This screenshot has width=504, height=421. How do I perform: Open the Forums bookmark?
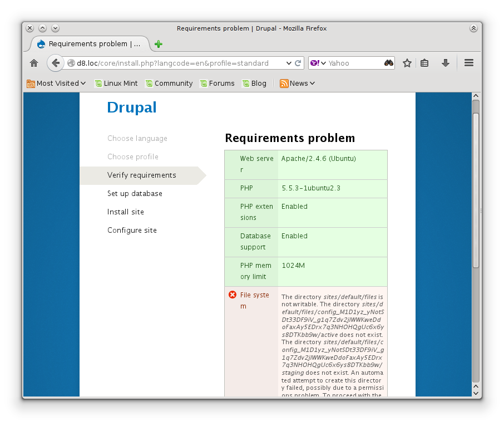point(218,84)
